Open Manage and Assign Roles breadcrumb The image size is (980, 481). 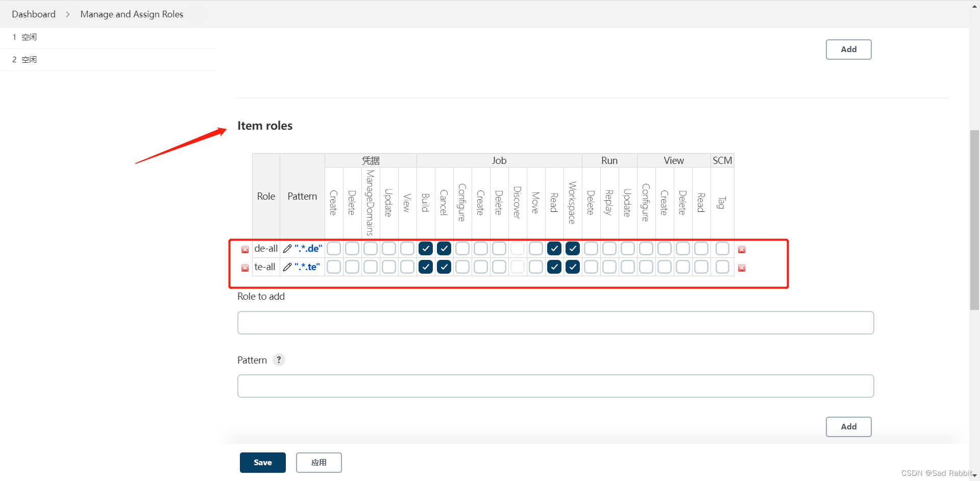[x=132, y=14]
